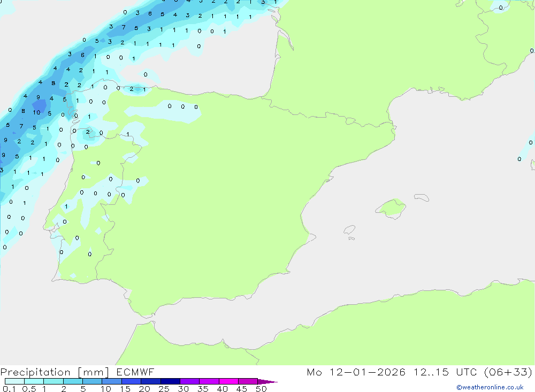This screenshot has width=535, height=392.
Task: Click the '0.1' legend scale label
Action: pos(9,389)
